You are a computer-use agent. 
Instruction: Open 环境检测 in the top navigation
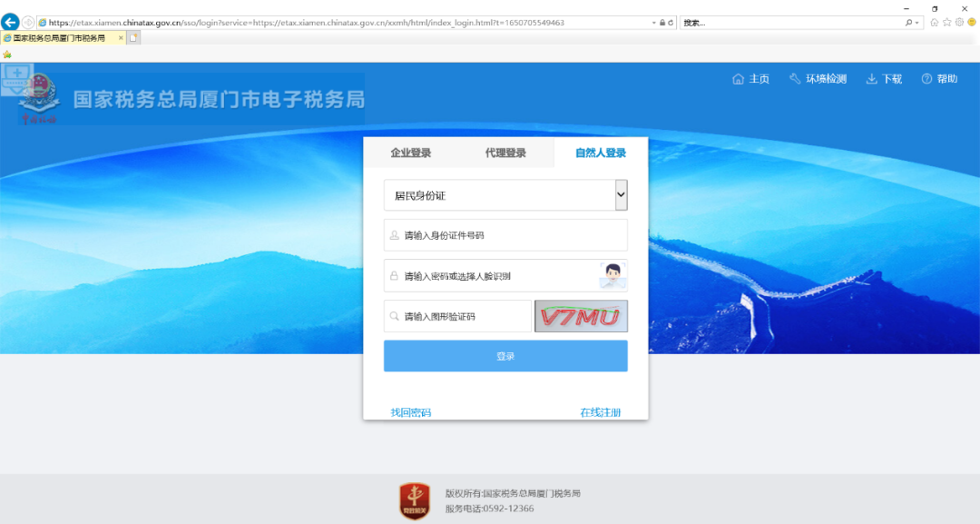pyautogui.click(x=818, y=79)
